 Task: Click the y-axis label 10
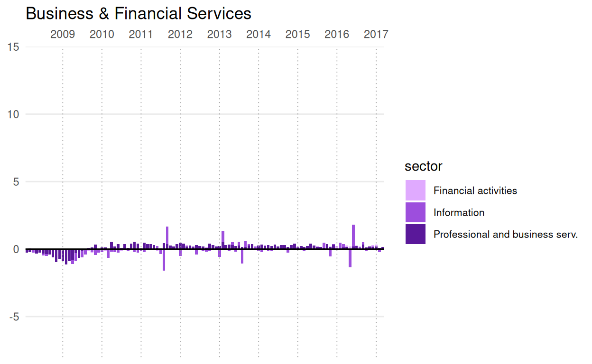pyautogui.click(x=13, y=114)
